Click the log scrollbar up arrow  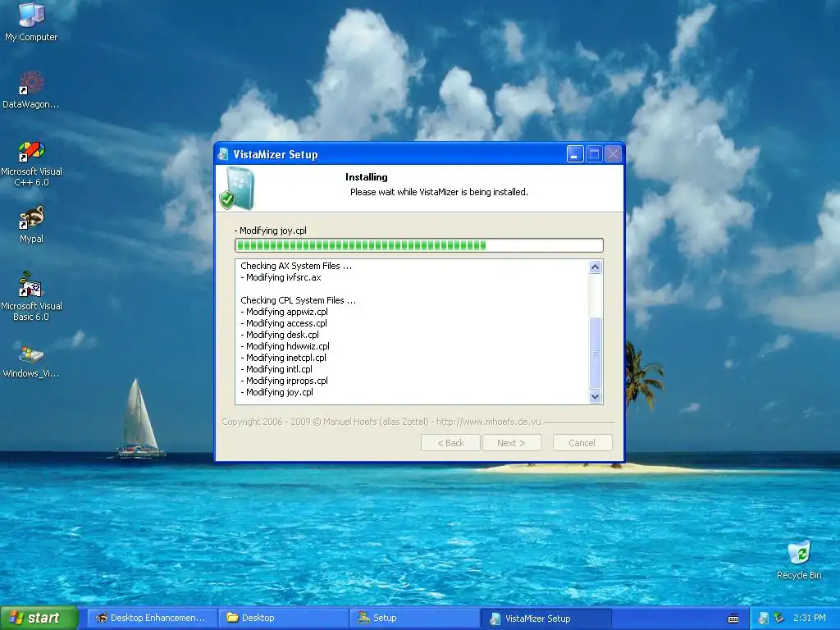click(596, 267)
